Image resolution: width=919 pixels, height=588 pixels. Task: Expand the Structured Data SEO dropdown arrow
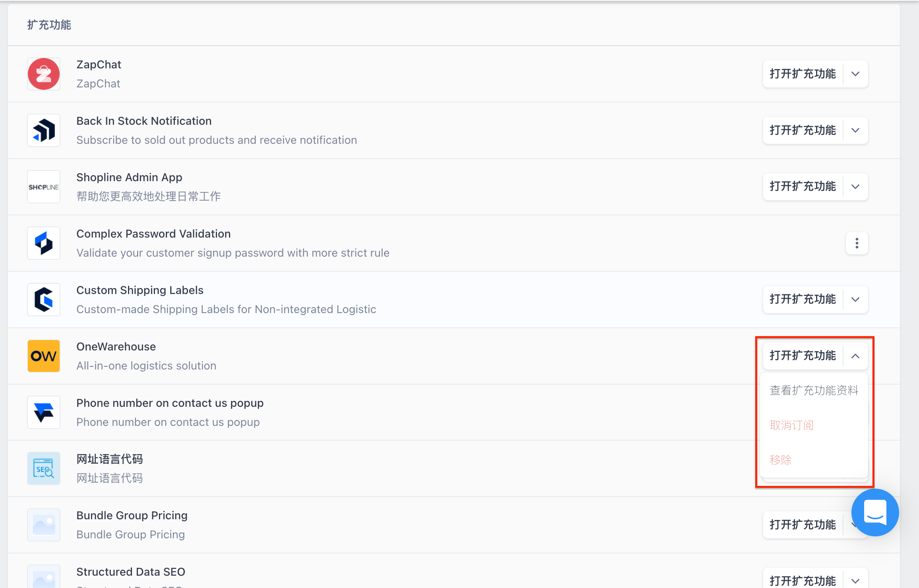click(856, 581)
